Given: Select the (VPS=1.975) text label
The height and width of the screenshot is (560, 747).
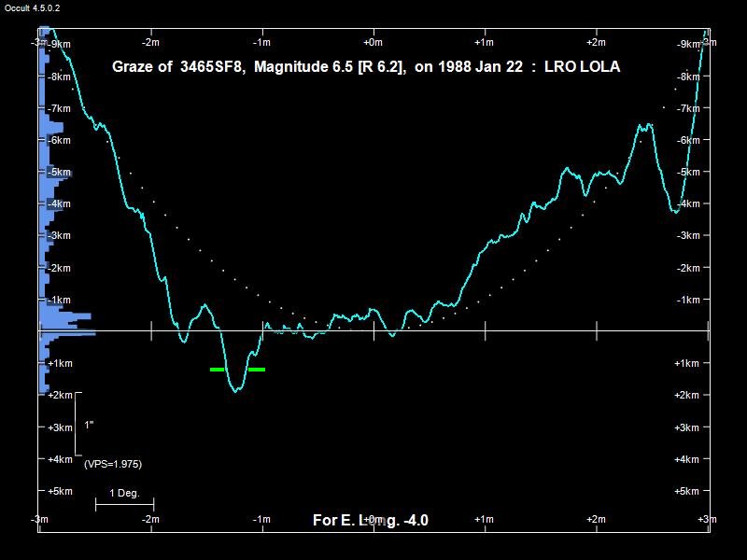Looking at the screenshot, I should click(x=113, y=464).
